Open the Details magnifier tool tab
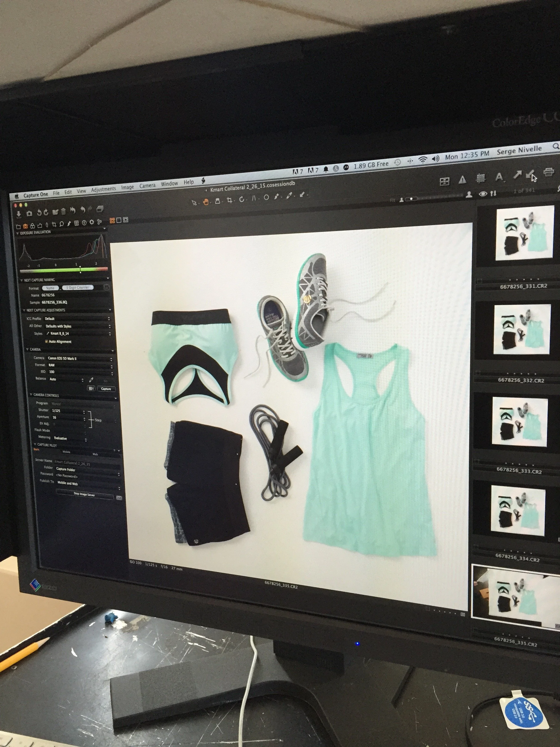The height and width of the screenshot is (747, 560). (62, 224)
